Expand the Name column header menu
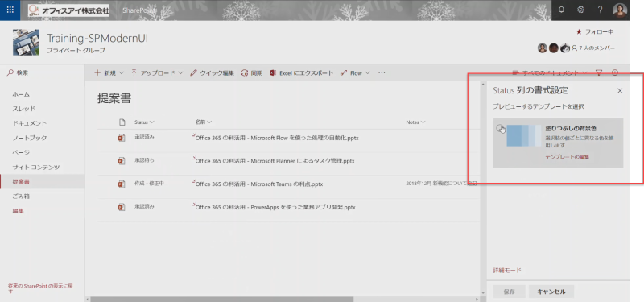This screenshot has height=302, width=644. 204,122
